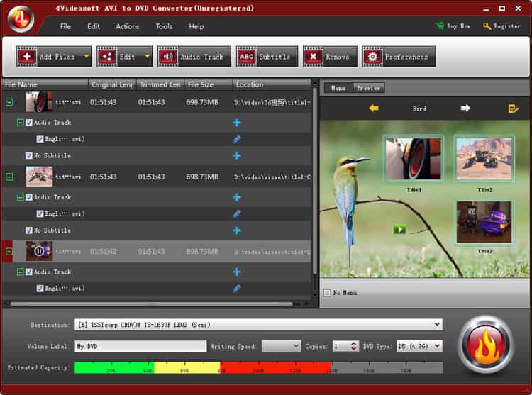This screenshot has width=532, height=395.
Task: Switch to the Preview tab
Action: click(368, 88)
